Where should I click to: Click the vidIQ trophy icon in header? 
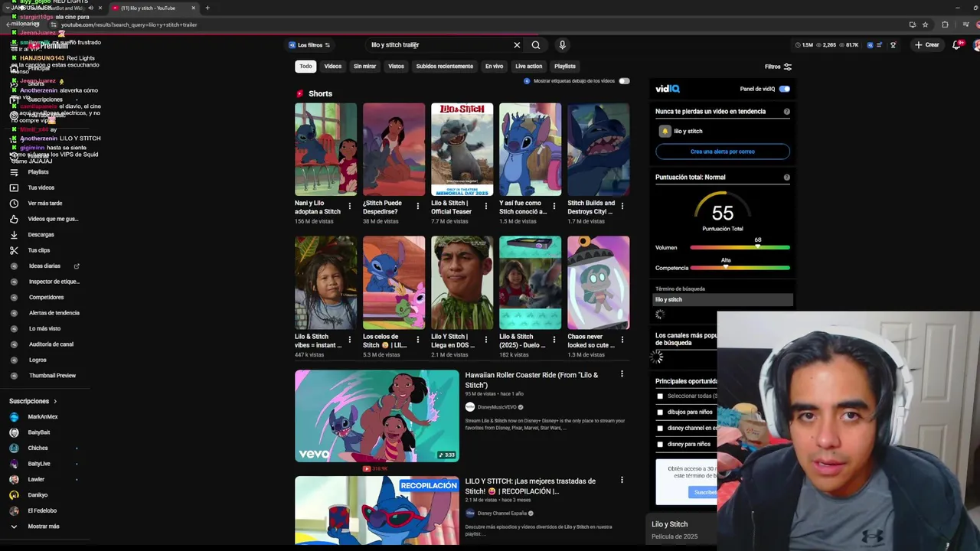click(x=893, y=45)
